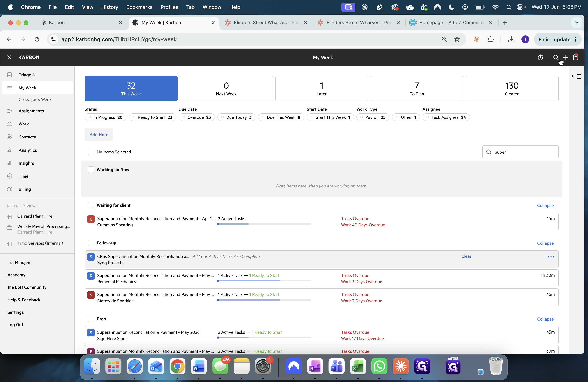
Task: Click the Chrome profile avatar T
Action: 525,39
